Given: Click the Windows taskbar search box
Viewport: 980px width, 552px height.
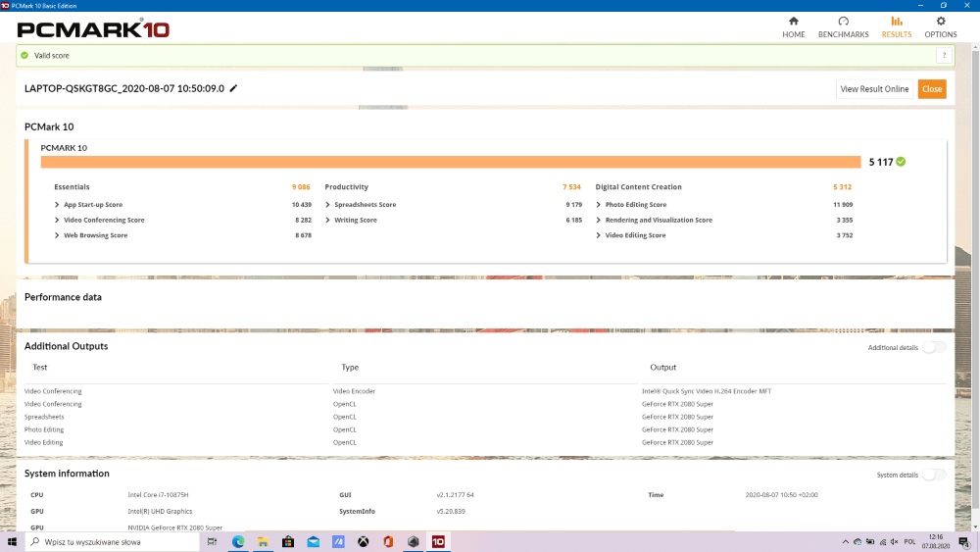Looking at the screenshot, I should [x=118, y=541].
